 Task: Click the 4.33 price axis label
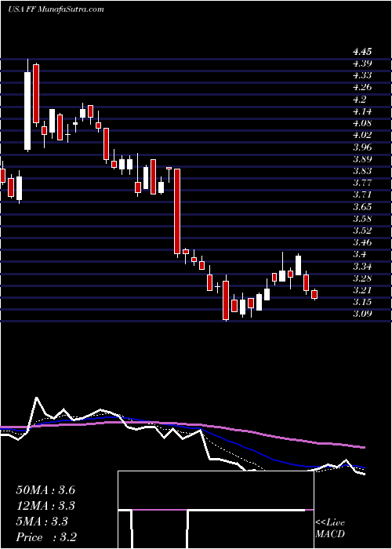pos(362,75)
